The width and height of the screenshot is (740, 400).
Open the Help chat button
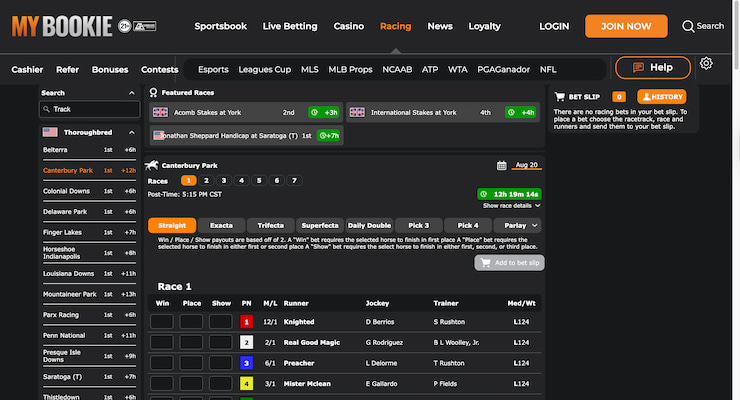pos(653,67)
